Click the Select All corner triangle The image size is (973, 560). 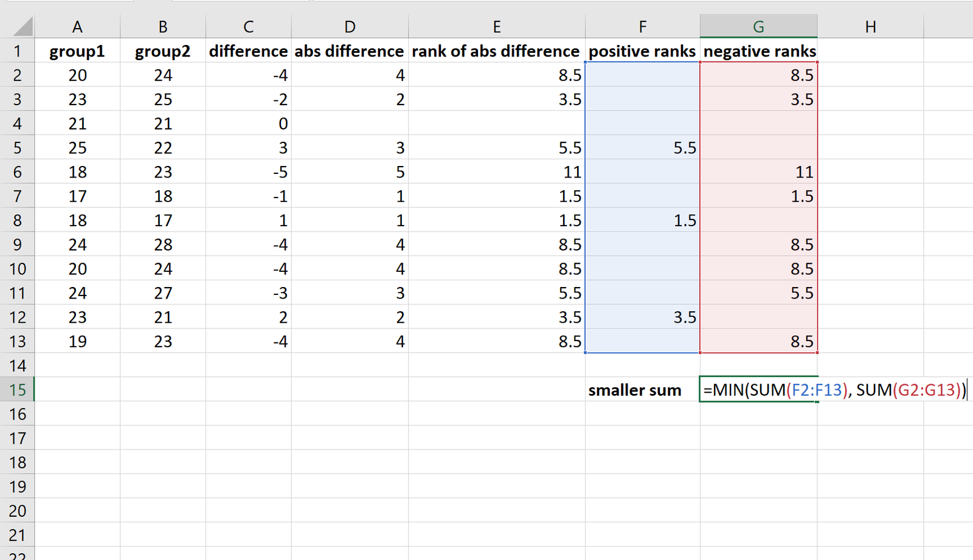(x=23, y=26)
